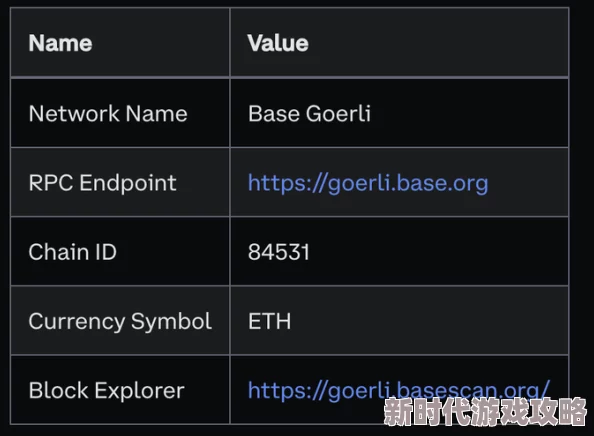
Task: Click the RPC Endpoint label cell
Action: (120, 182)
